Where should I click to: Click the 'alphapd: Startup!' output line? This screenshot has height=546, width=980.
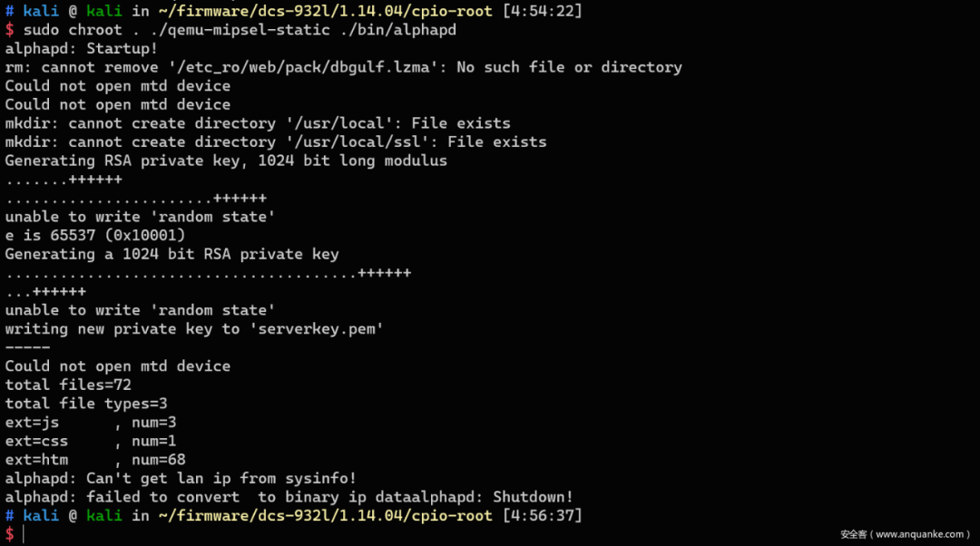click(x=82, y=49)
